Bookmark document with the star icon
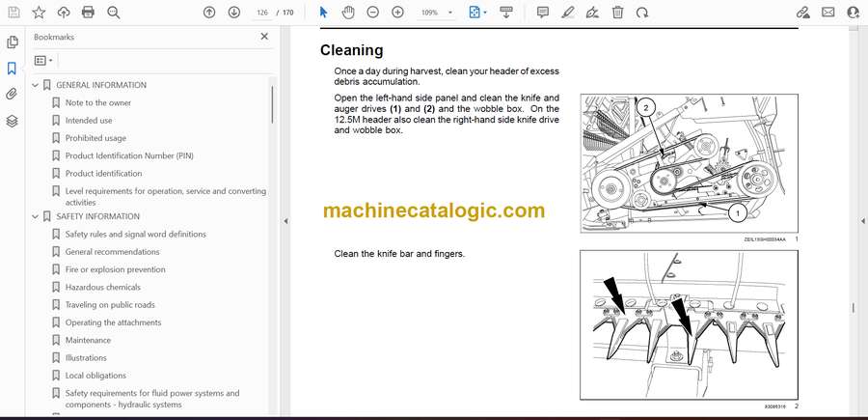Screen dimensions: 868x420 tap(39, 13)
